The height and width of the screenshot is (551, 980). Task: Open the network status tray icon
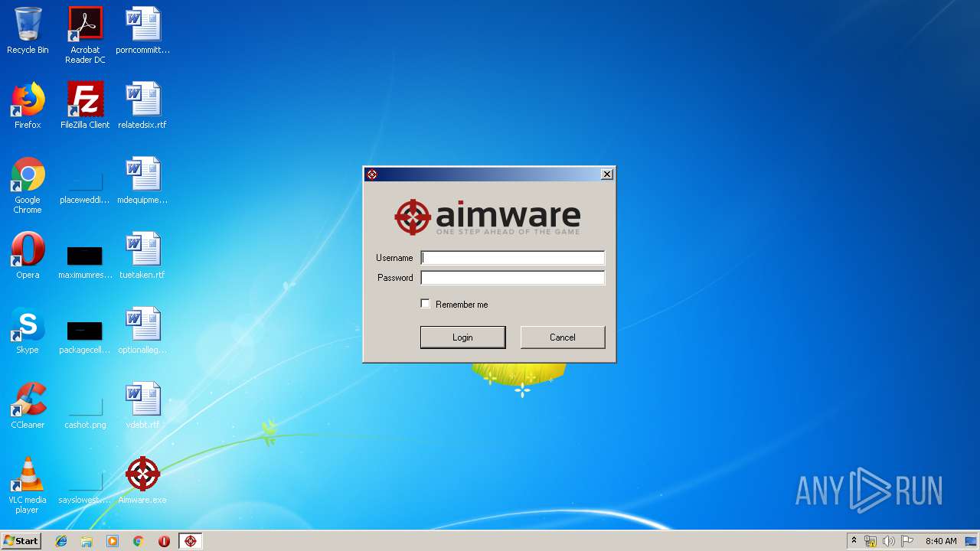pyautogui.click(x=871, y=541)
